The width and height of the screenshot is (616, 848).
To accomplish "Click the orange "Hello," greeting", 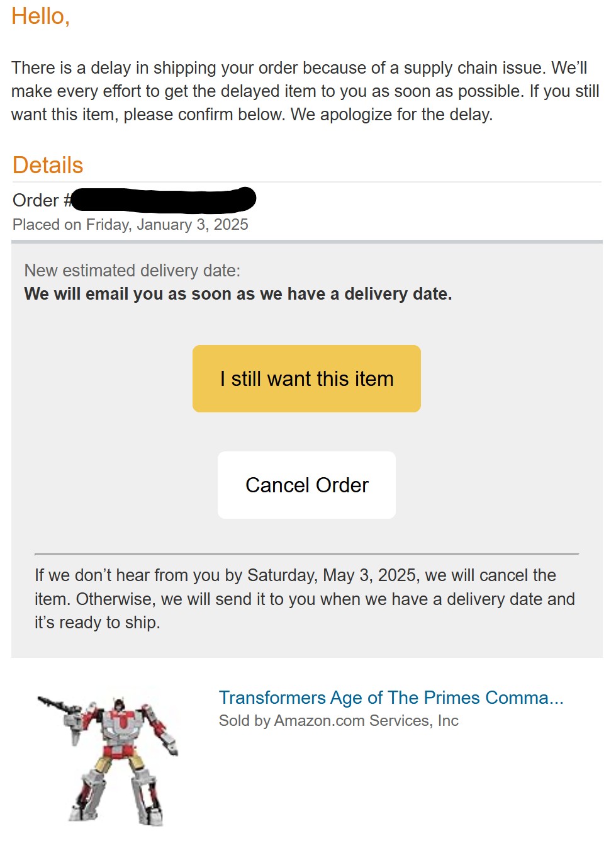I will click(40, 16).
